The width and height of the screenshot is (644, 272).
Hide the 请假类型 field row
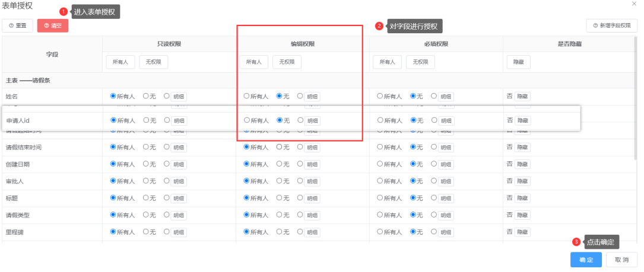(x=522, y=215)
